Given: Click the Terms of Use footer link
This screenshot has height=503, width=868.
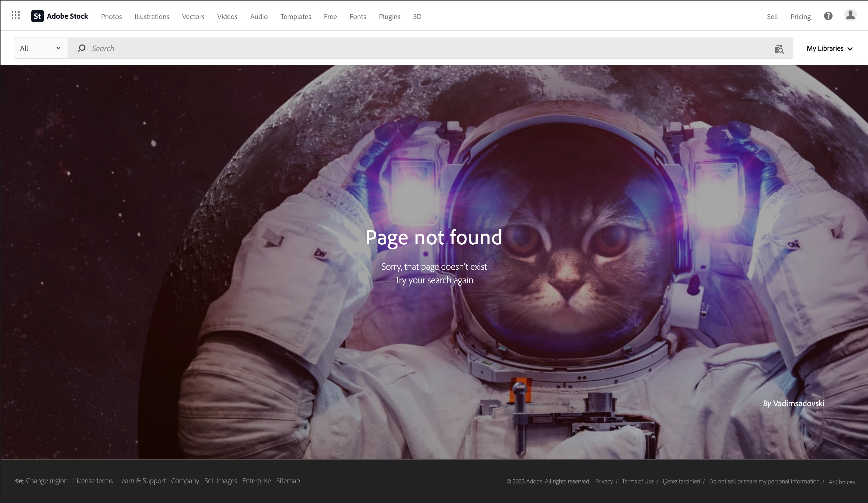Looking at the screenshot, I should [x=637, y=481].
